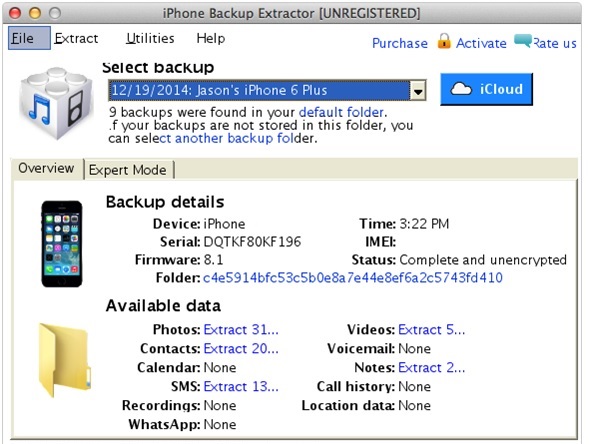Click the Calendar None value
The image size is (589, 444).
pyautogui.click(x=220, y=367)
